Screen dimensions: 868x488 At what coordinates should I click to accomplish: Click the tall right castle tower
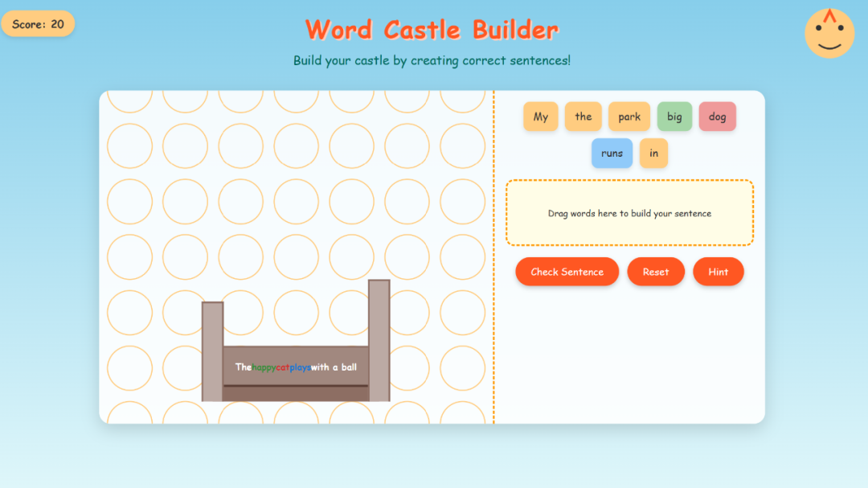pos(379,338)
